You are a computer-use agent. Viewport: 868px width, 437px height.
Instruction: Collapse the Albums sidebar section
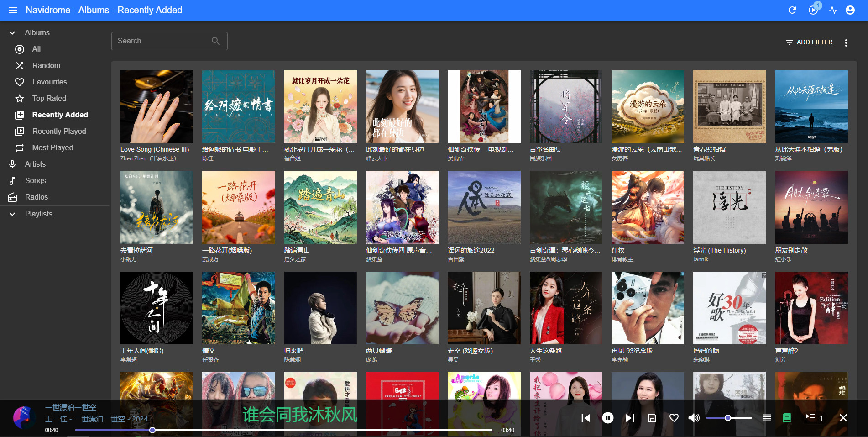(x=12, y=33)
